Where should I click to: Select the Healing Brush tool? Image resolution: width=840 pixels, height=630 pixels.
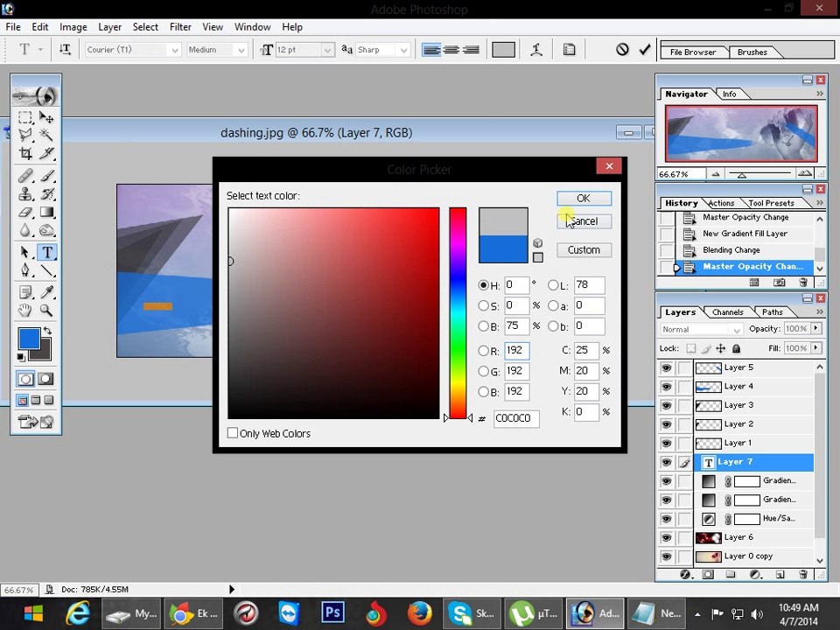[24, 176]
